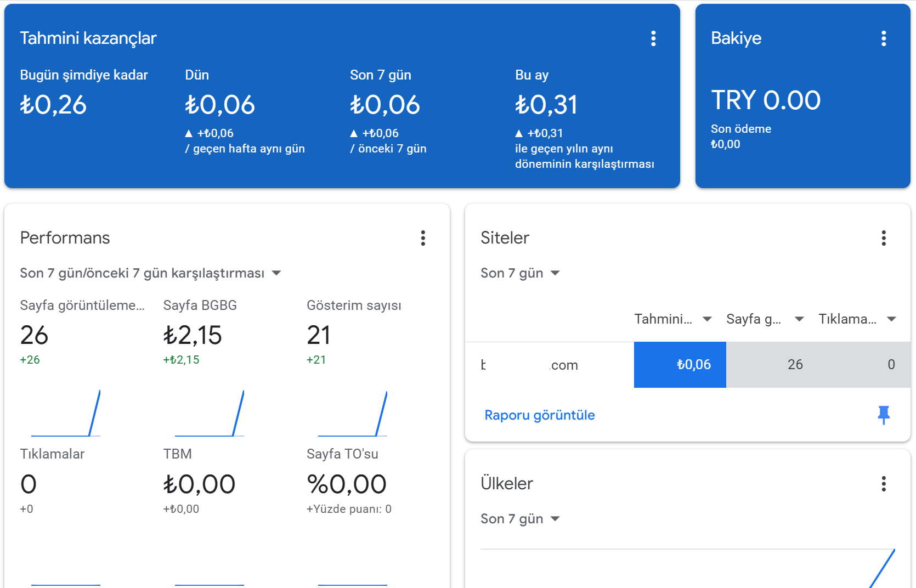
Task: Click the Gösterim sayısı sparkline chart
Action: tap(353, 413)
